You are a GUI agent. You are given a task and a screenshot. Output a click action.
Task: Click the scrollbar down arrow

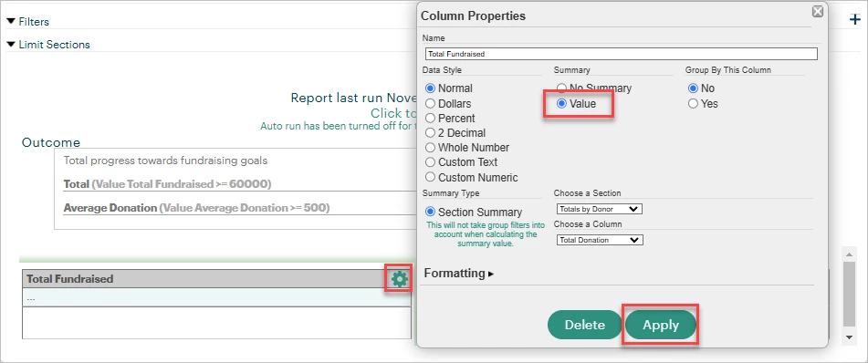(x=849, y=337)
